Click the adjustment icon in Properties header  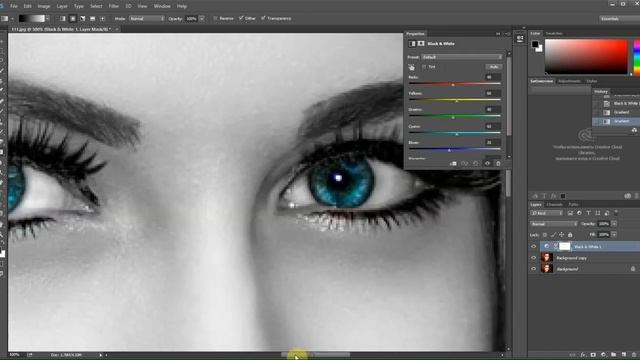tap(412, 44)
